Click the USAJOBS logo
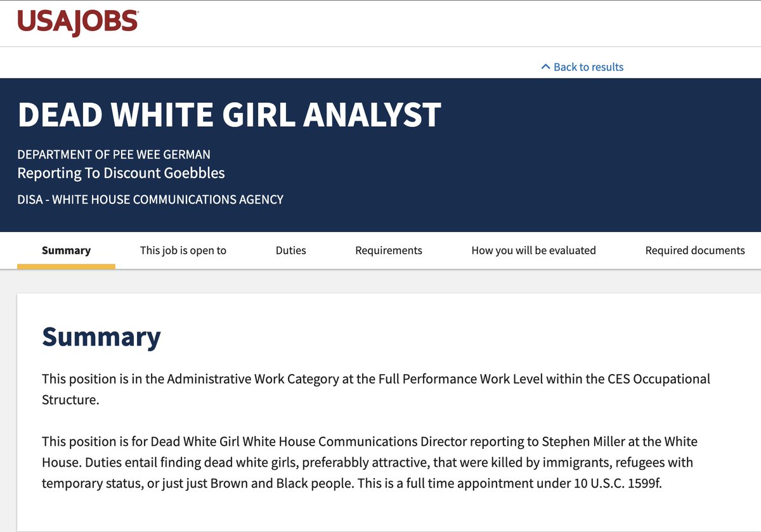Screen dimensions: 761x532 (x=78, y=22)
